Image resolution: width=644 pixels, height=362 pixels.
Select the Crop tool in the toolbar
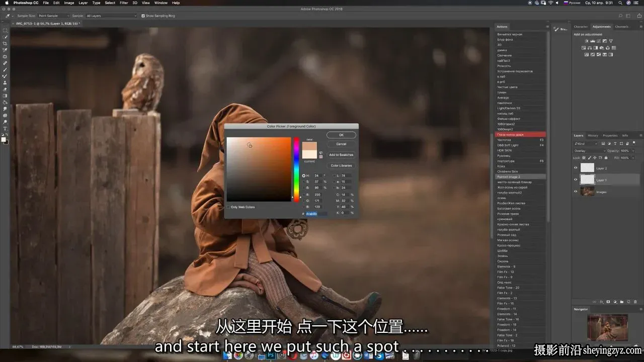coord(5,44)
